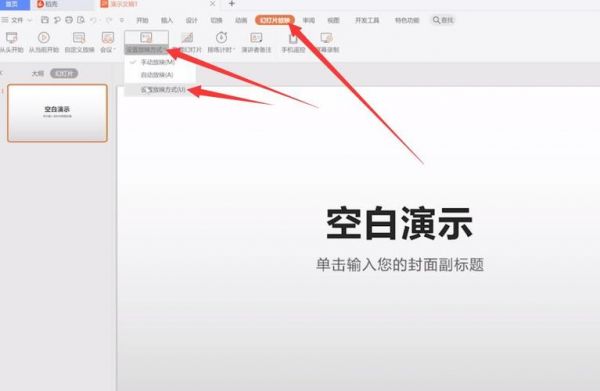Open the 插入 ribbon tab
This screenshot has height=391, width=600.
coord(167,20)
